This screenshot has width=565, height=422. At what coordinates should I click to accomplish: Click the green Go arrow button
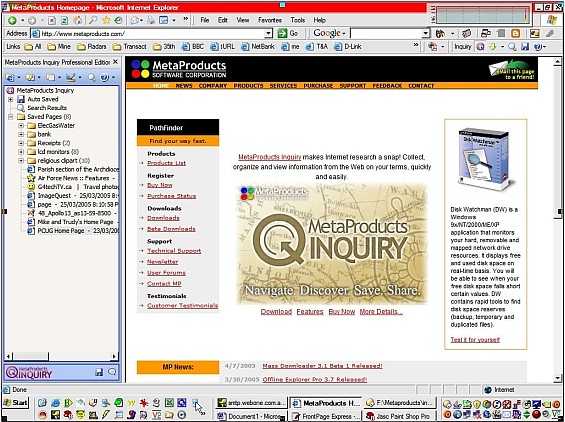point(282,34)
